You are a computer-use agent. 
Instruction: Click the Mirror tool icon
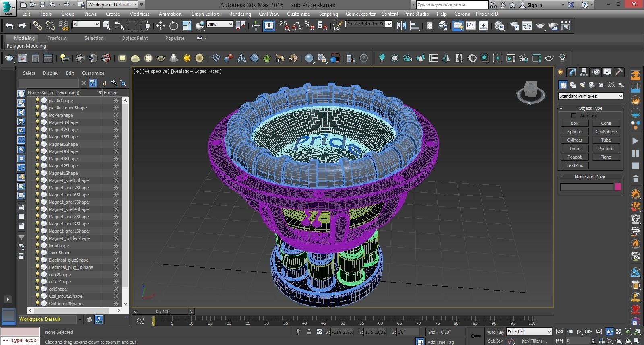click(401, 26)
